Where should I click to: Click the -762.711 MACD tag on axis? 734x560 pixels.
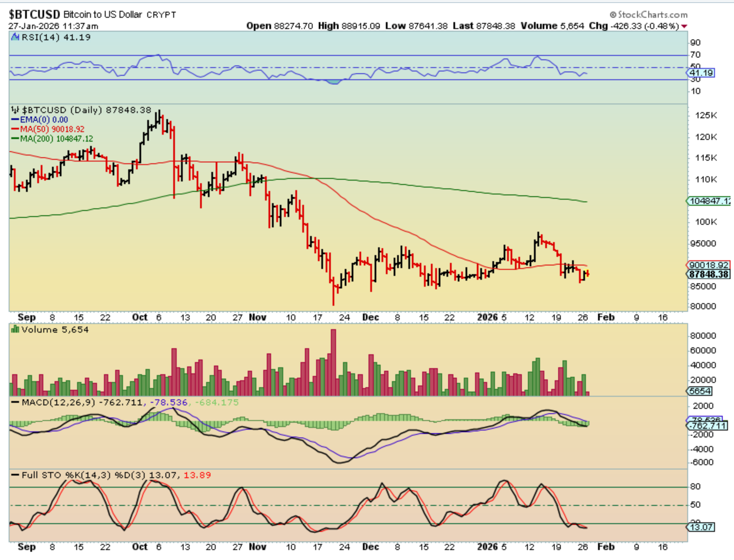(708, 426)
